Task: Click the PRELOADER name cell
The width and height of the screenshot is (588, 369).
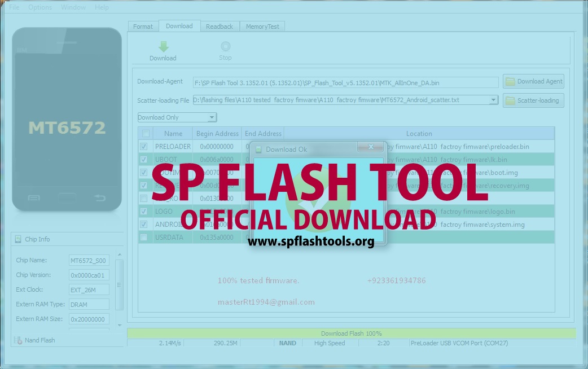Action: tap(173, 146)
